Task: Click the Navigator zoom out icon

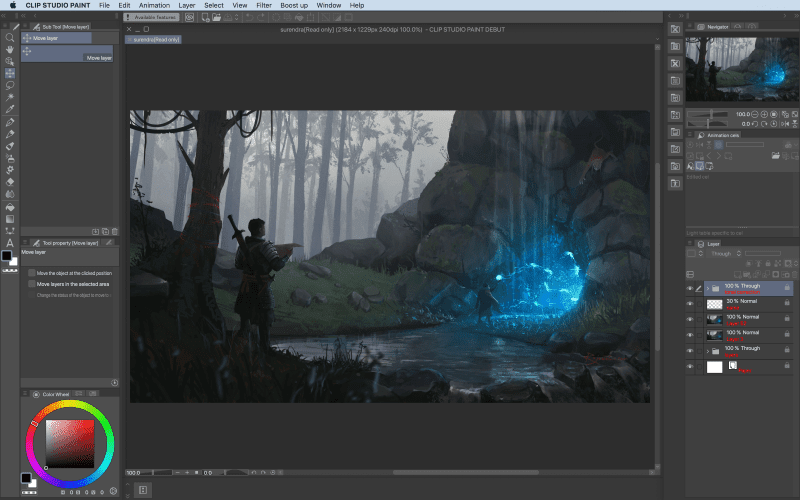Action: (755, 114)
